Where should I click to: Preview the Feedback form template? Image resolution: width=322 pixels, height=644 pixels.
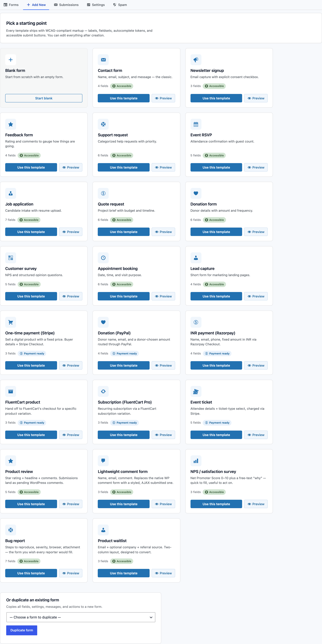71,167
